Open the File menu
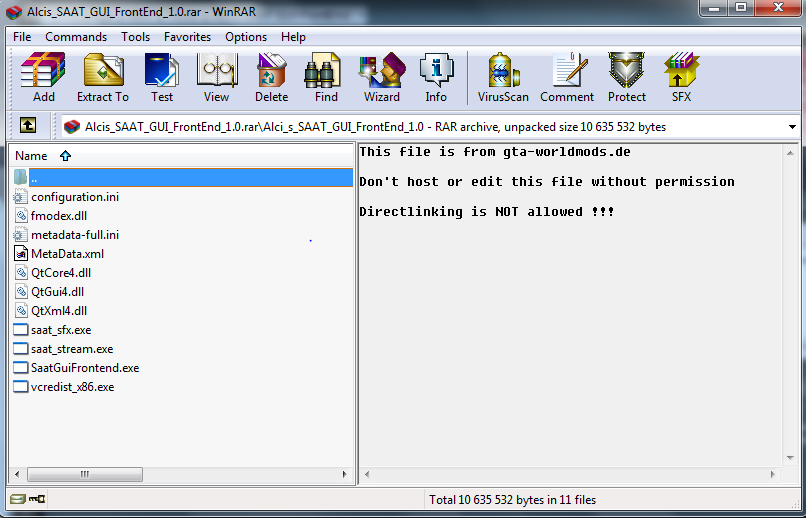Screen dimensions: 806x518 pos(22,37)
